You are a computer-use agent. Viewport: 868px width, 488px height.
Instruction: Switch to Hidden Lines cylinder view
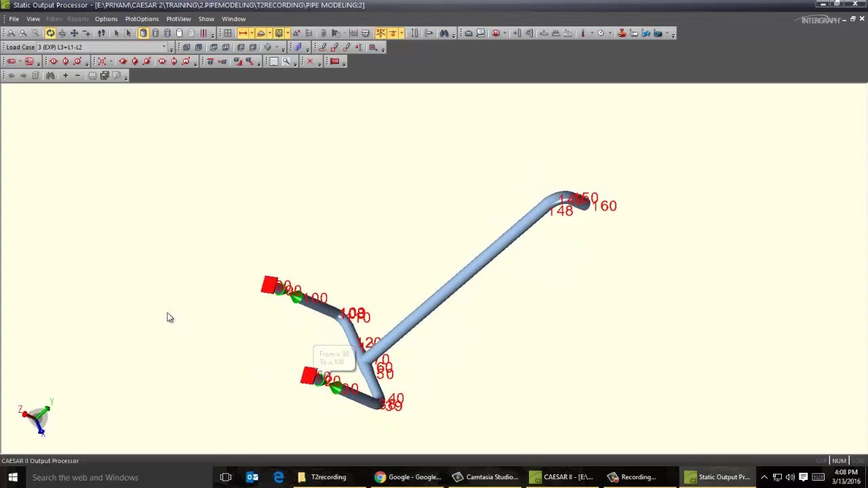pyautogui.click(x=155, y=33)
